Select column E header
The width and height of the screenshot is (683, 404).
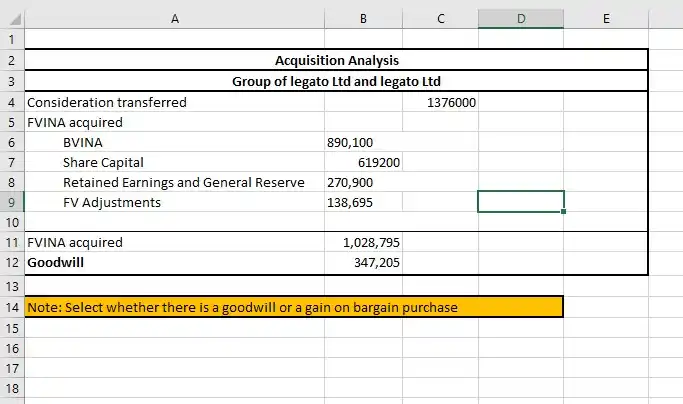tap(606, 19)
